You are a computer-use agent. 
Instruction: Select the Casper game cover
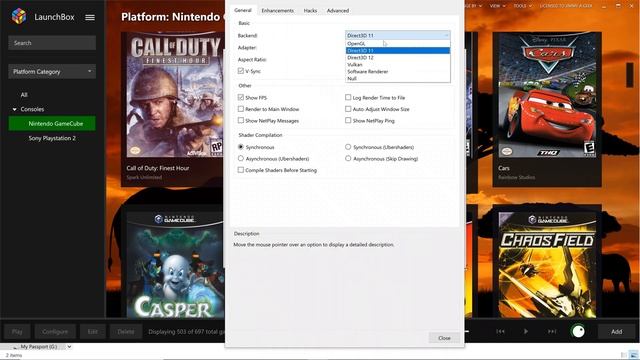(175, 265)
